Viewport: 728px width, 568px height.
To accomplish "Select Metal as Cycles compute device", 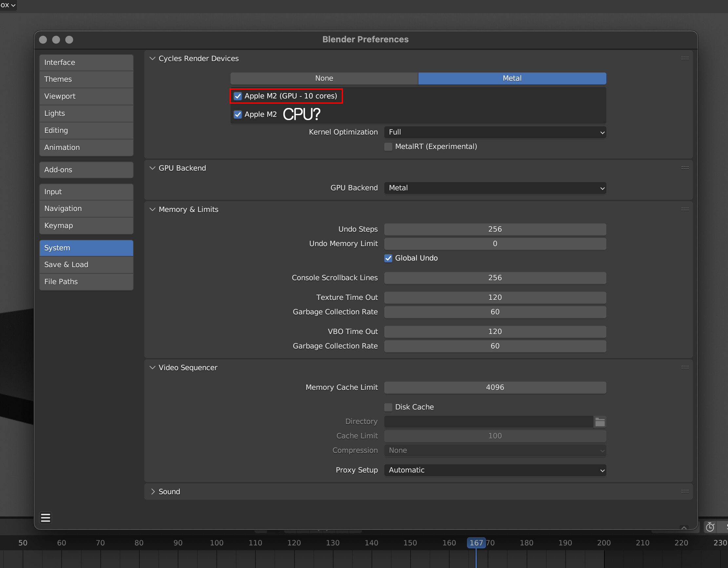I will click(512, 78).
